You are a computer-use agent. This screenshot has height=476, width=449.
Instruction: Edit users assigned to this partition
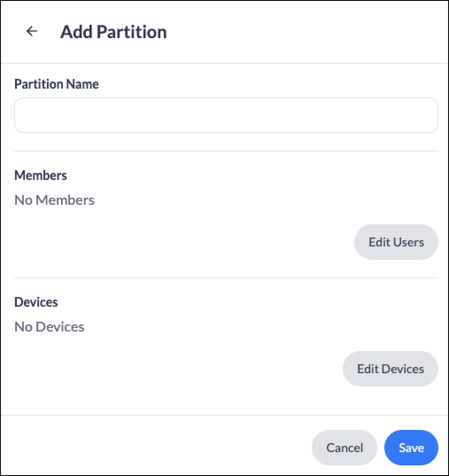tap(396, 242)
